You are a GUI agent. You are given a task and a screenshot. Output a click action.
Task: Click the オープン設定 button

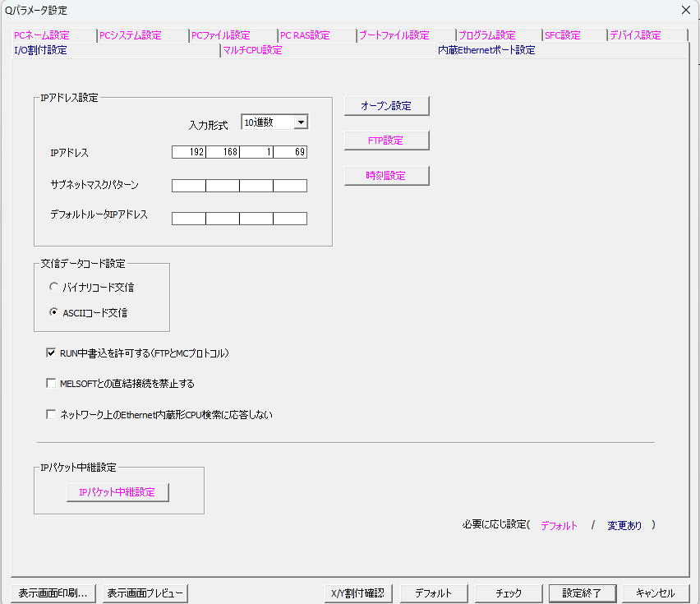(386, 106)
